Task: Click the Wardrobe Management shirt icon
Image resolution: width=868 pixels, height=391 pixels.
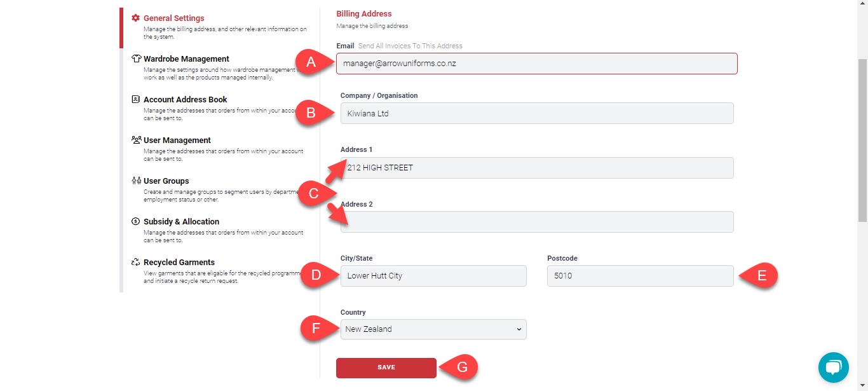Action: [135, 59]
